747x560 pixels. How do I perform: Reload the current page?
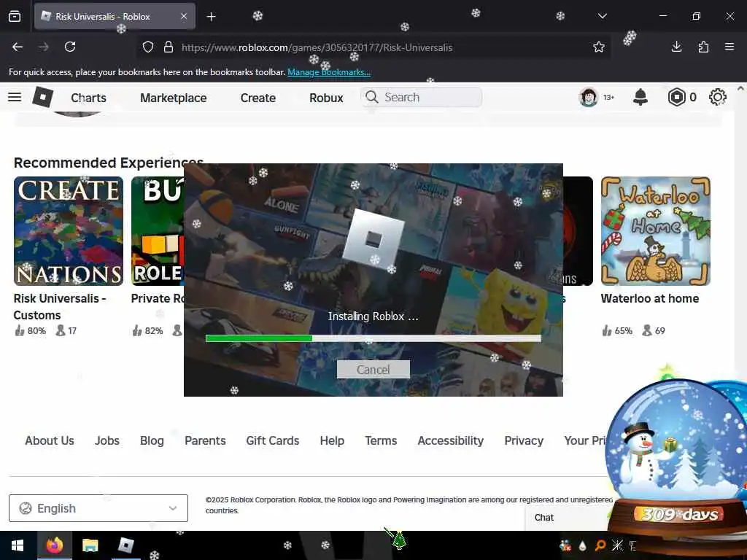point(70,47)
